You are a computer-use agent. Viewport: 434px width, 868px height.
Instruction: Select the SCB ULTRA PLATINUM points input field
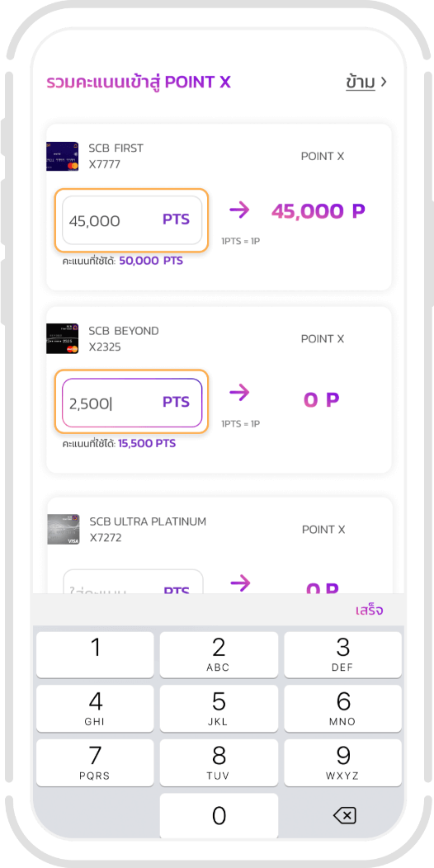tap(133, 582)
